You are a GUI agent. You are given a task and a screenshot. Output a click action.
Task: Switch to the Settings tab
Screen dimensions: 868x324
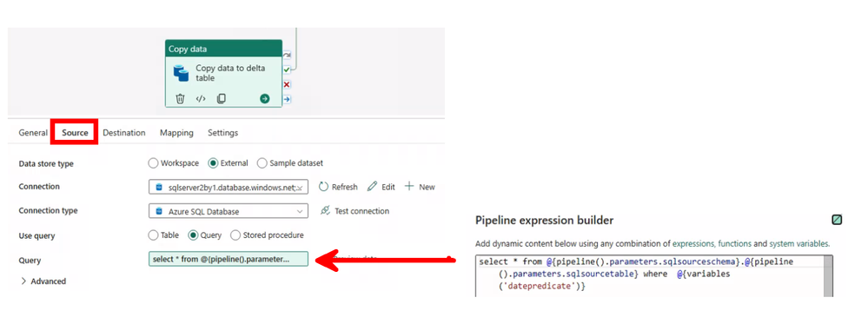pos(223,133)
